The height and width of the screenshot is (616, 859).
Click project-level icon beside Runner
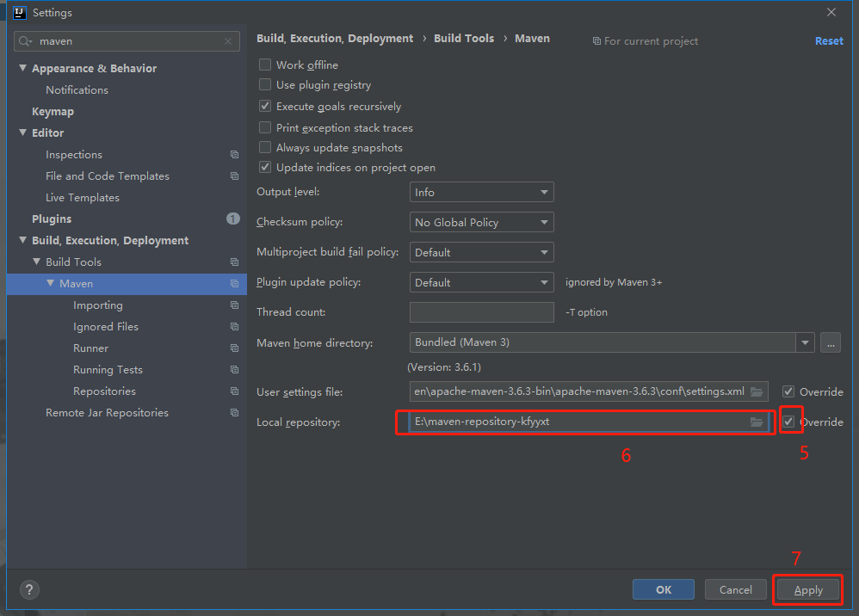(234, 348)
